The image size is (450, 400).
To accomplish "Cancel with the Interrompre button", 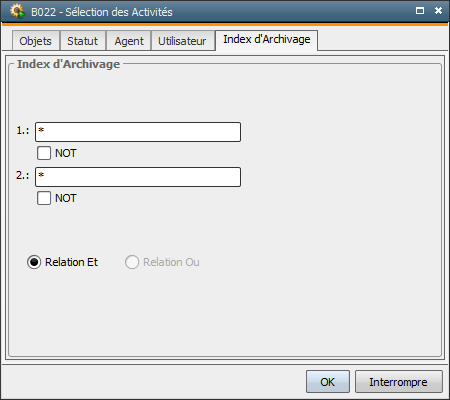I will [x=399, y=382].
